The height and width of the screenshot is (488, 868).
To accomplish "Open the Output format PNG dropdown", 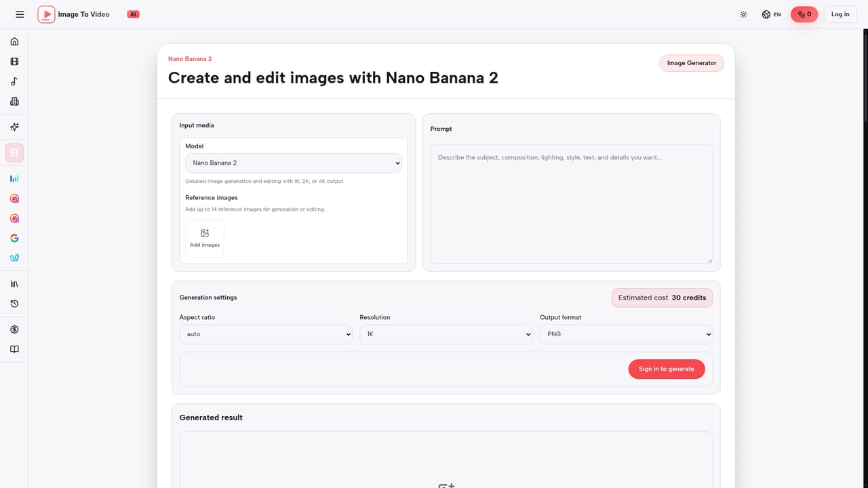I will 627,334.
